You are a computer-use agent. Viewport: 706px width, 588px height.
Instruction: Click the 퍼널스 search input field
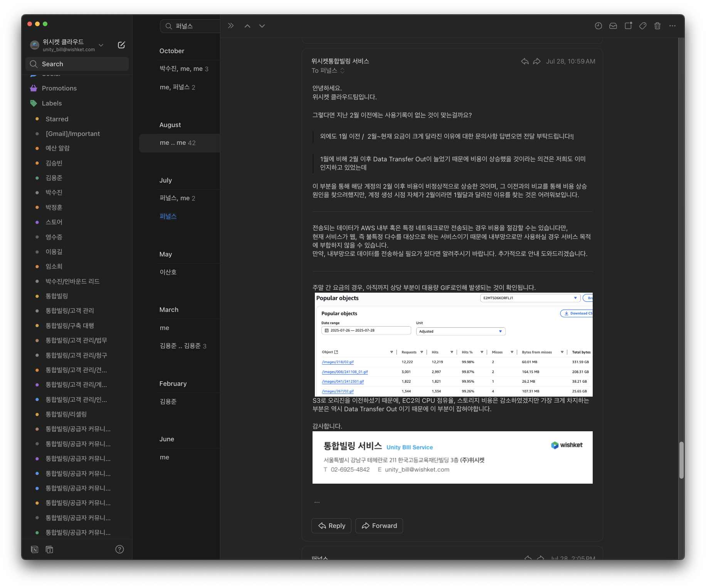click(195, 26)
